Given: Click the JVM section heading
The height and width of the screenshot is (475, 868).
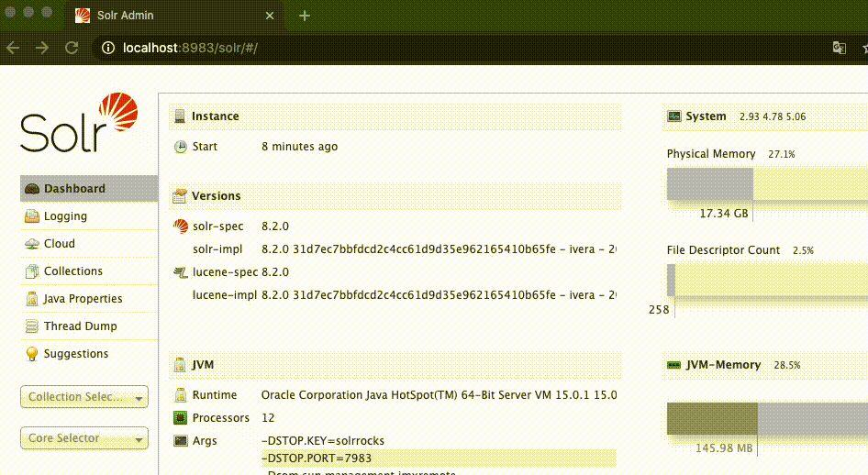Looking at the screenshot, I should coord(203,365).
